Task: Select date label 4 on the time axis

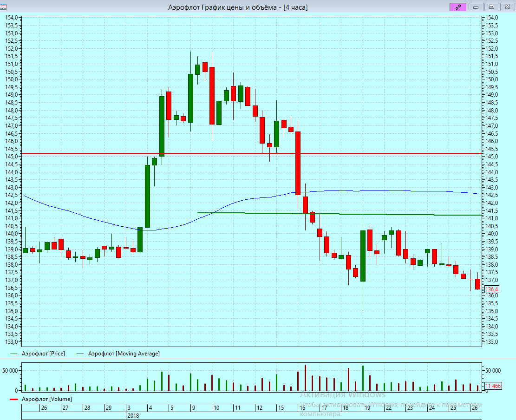Action: coord(150,408)
